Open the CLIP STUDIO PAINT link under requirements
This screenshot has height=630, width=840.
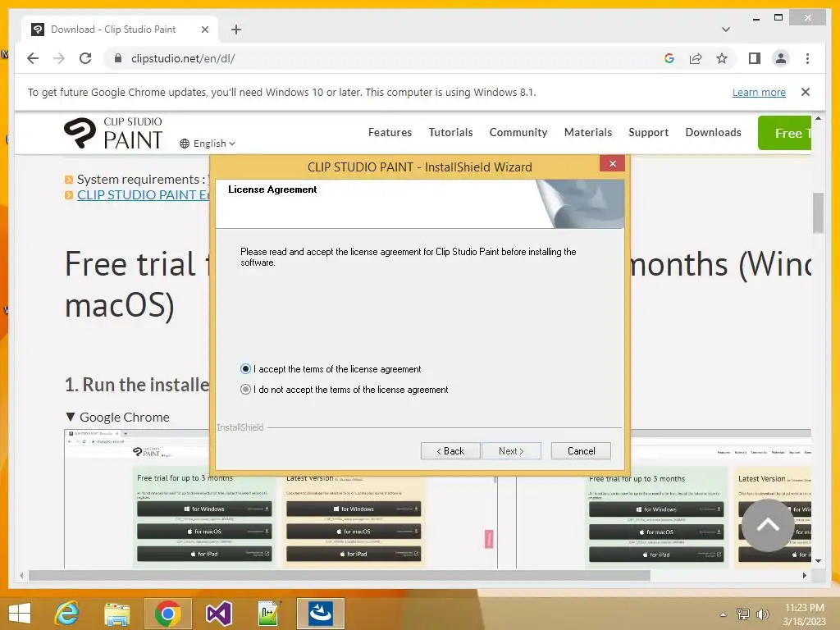143,195
